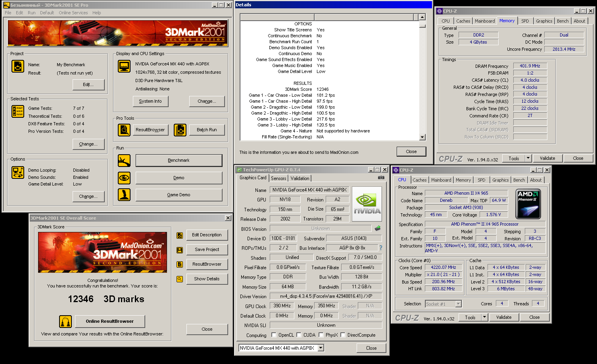Open the GPU selection dropdown in GPU-Z
Image resolution: width=597 pixels, height=364 pixels.
321,348
